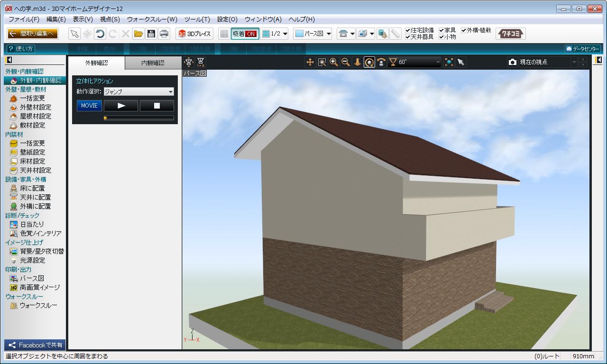Viewport: 607px width, 364px height.
Task: Click the open folder icon
Action: point(138,34)
